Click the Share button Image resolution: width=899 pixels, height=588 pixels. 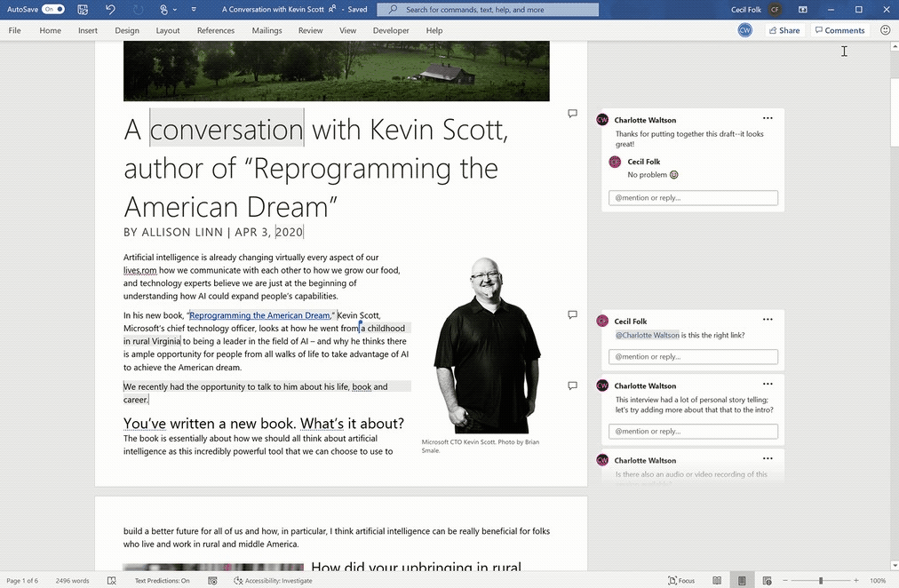(784, 30)
